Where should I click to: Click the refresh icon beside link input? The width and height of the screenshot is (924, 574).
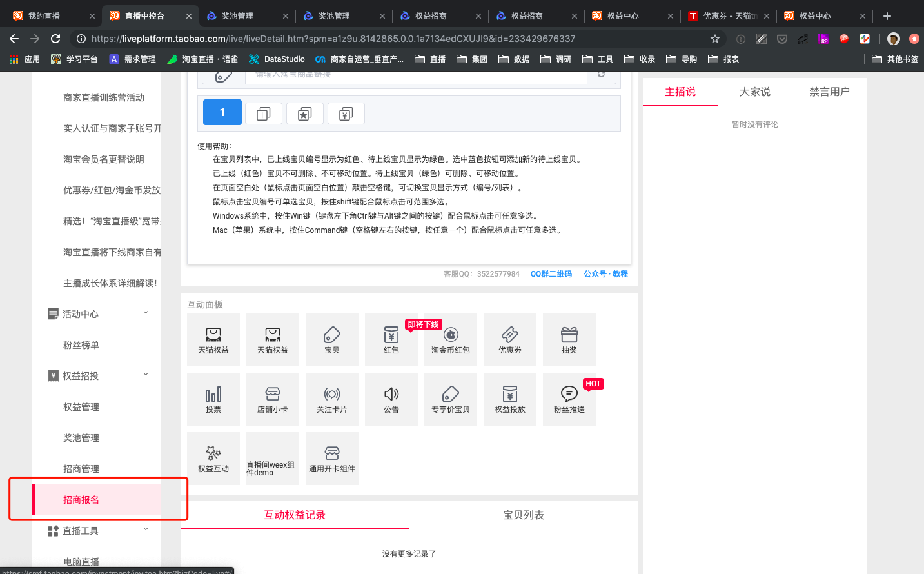tap(601, 75)
